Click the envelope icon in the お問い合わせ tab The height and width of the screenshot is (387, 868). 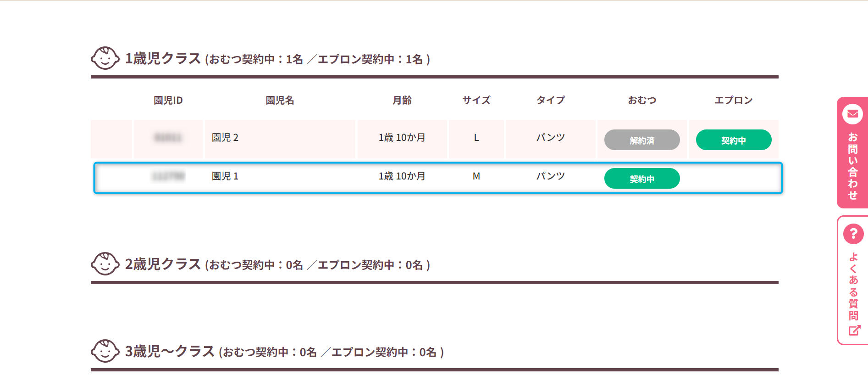(x=852, y=114)
